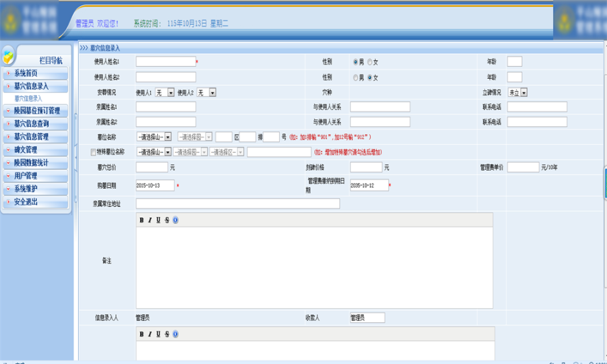Click the 管理费单价 input field
This screenshot has width=607, height=364.
(523, 167)
